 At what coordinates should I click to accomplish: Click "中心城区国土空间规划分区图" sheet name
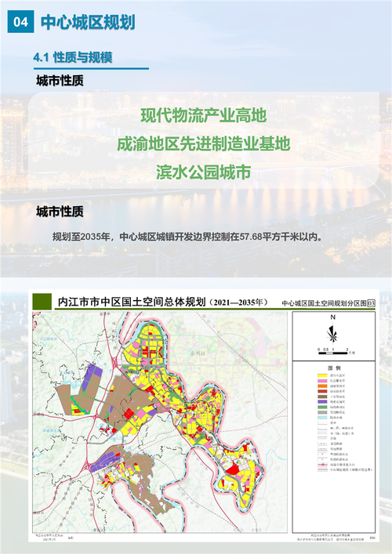point(324,303)
